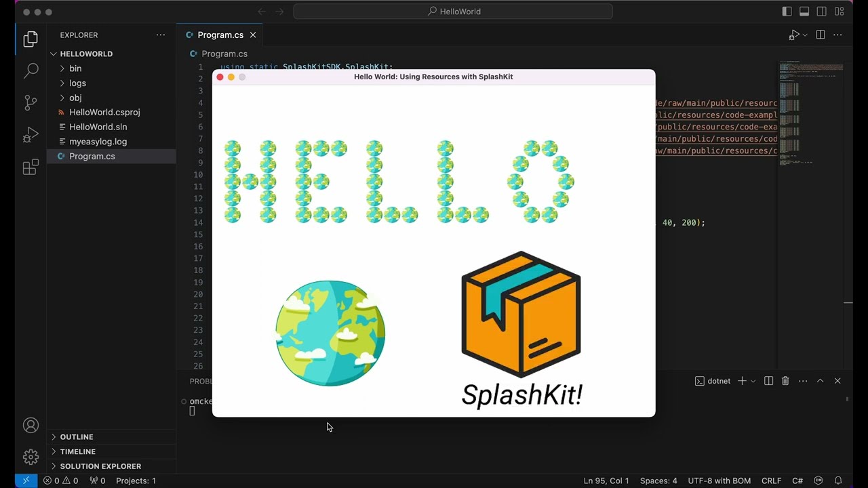Split the terminal panel
Screen dimensions: 868x488
tap(768, 381)
